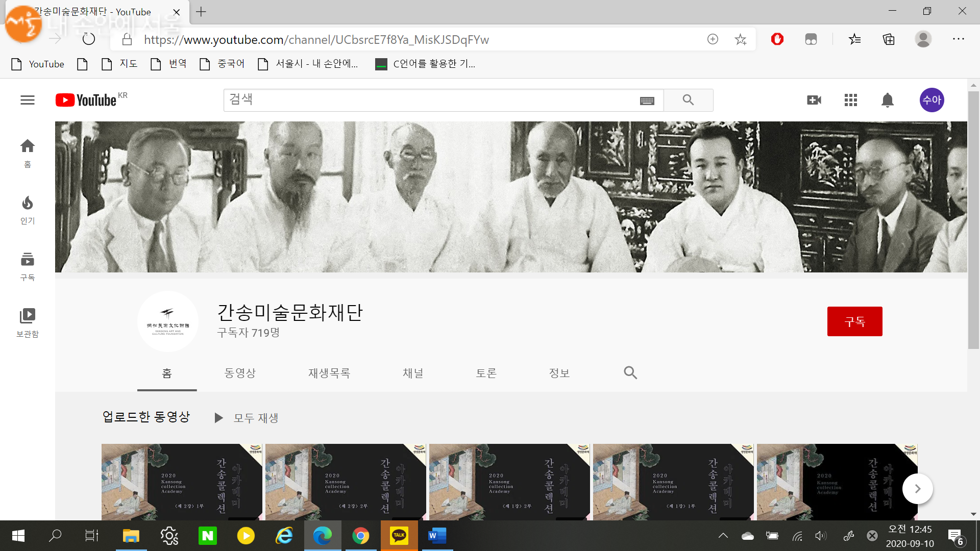Click inside the 검색 search field
This screenshot has width=980, height=551.
[x=429, y=100]
